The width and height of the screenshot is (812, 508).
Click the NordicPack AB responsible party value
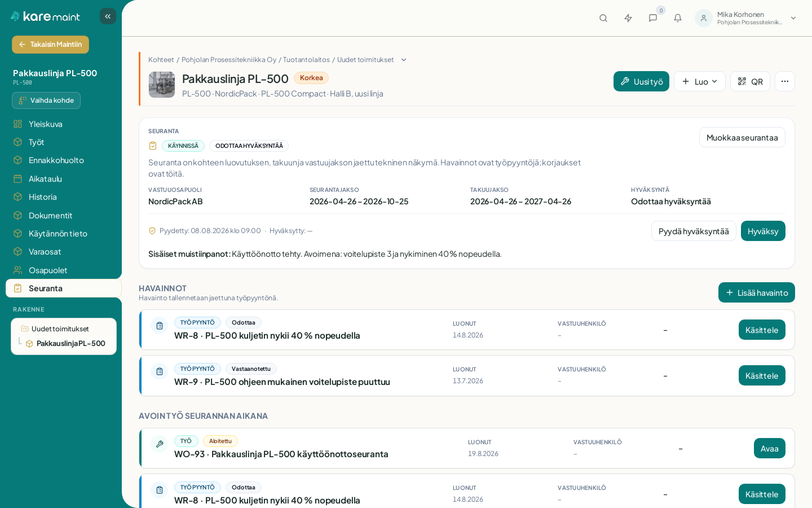(x=175, y=202)
